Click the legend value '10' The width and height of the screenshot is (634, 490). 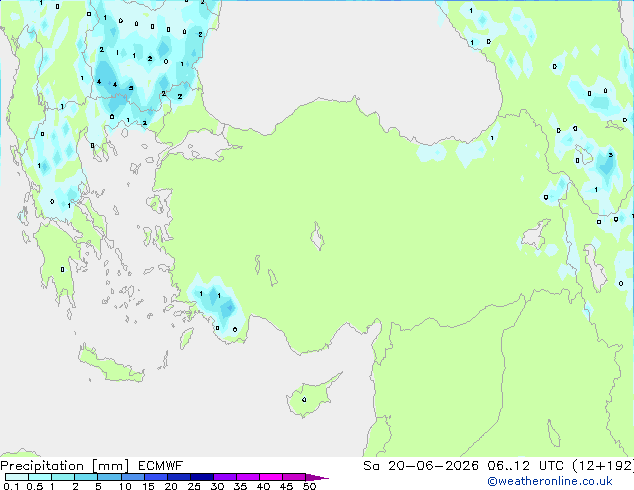pos(125,486)
